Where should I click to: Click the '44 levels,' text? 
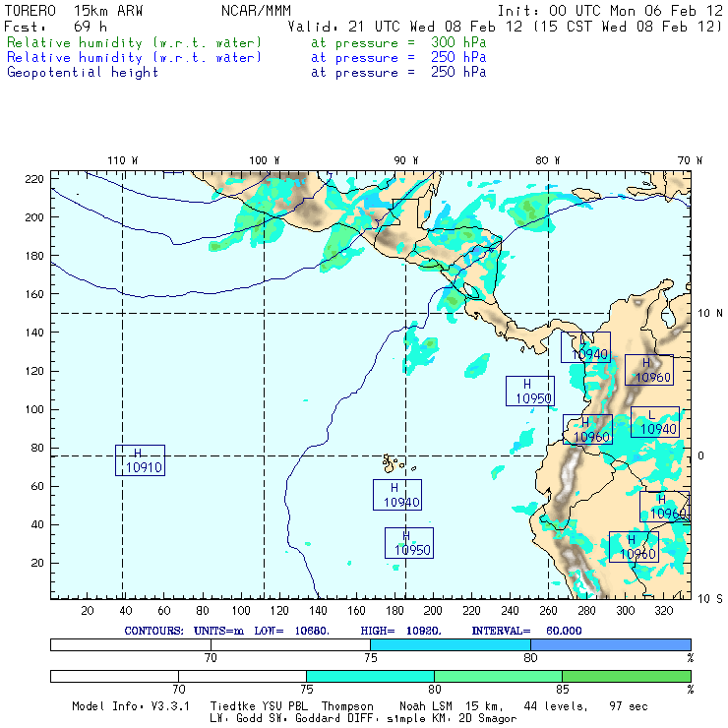[556, 706]
